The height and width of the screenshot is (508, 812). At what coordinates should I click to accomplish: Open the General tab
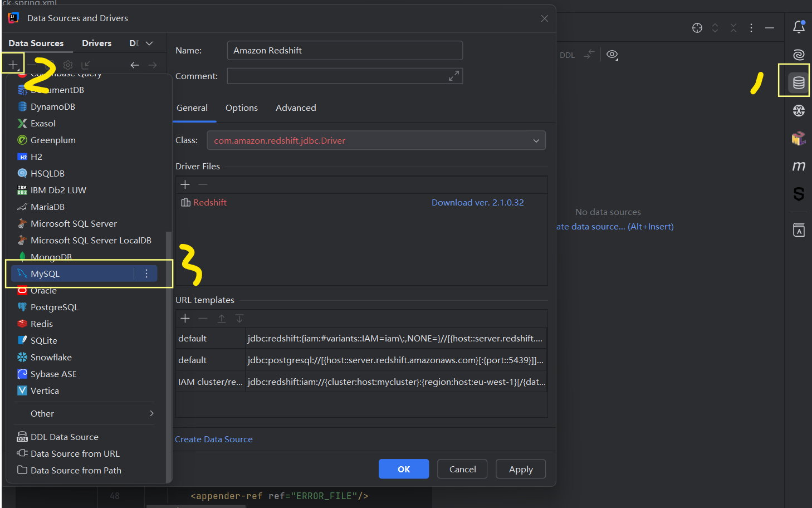tap(192, 108)
